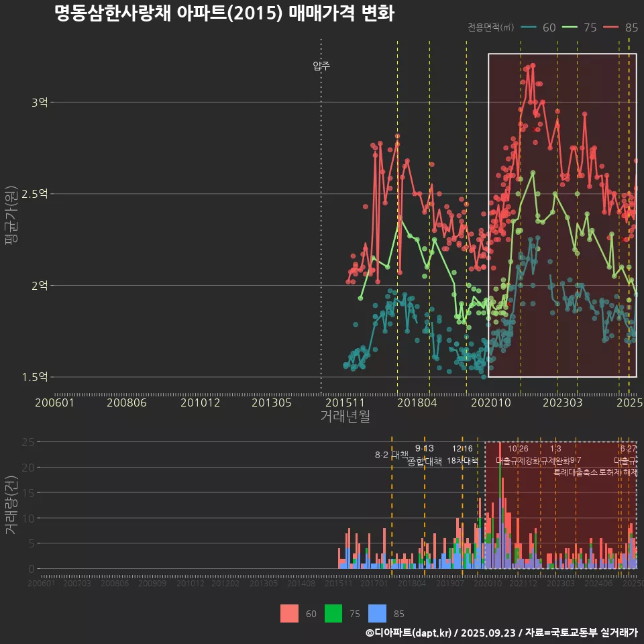The image size is (644, 644).
Task: Select the 60 teal line legend entry
Action: point(538,28)
